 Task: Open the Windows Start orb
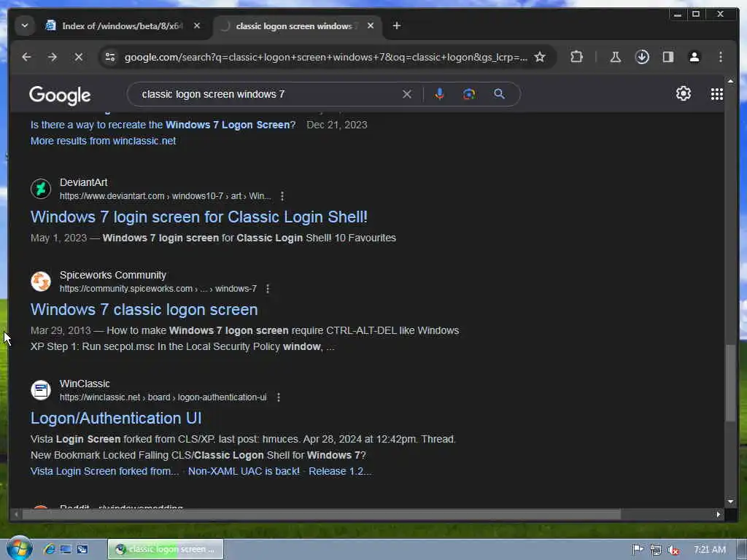19,548
